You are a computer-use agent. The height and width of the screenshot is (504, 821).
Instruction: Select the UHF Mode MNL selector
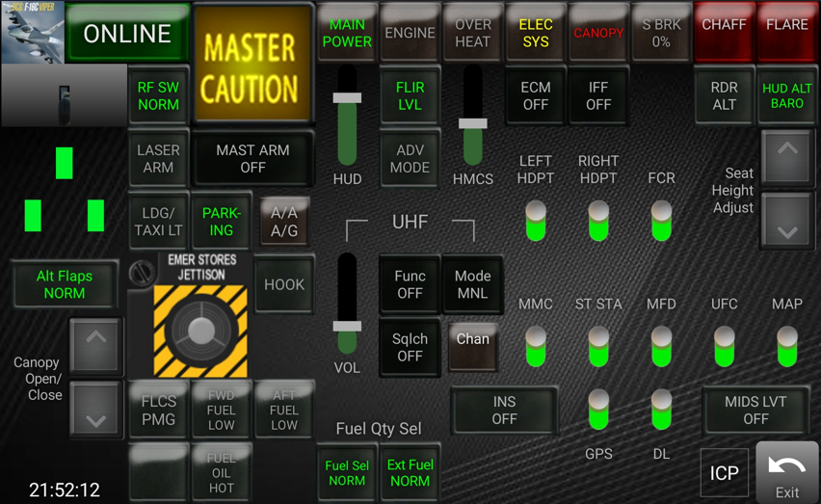pyautogui.click(x=472, y=284)
